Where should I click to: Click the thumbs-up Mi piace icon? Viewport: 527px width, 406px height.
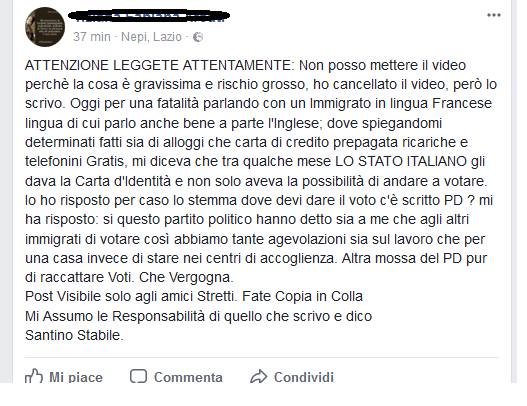pos(34,376)
